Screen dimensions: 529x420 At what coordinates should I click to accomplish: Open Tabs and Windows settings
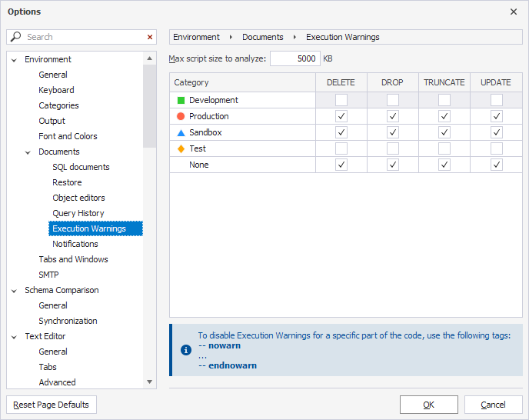pos(73,260)
